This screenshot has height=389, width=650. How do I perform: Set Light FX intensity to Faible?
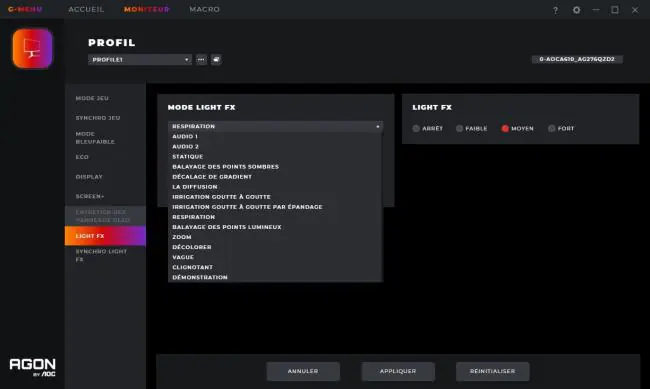(471, 129)
